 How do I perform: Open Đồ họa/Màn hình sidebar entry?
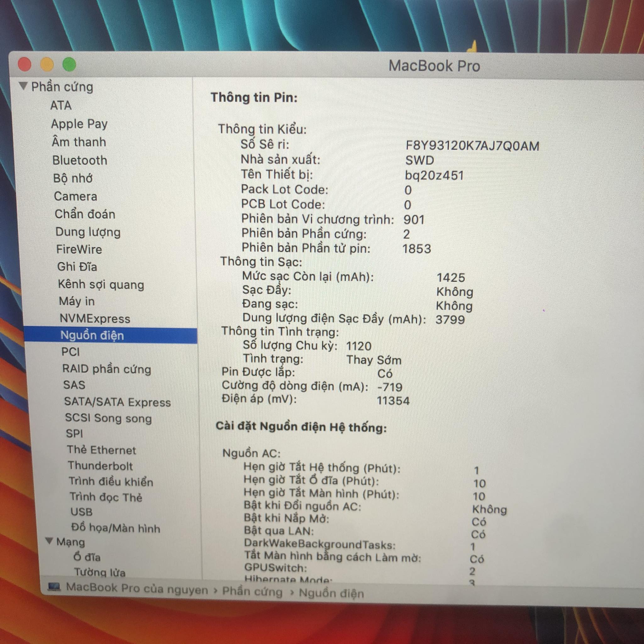pyautogui.click(x=115, y=528)
